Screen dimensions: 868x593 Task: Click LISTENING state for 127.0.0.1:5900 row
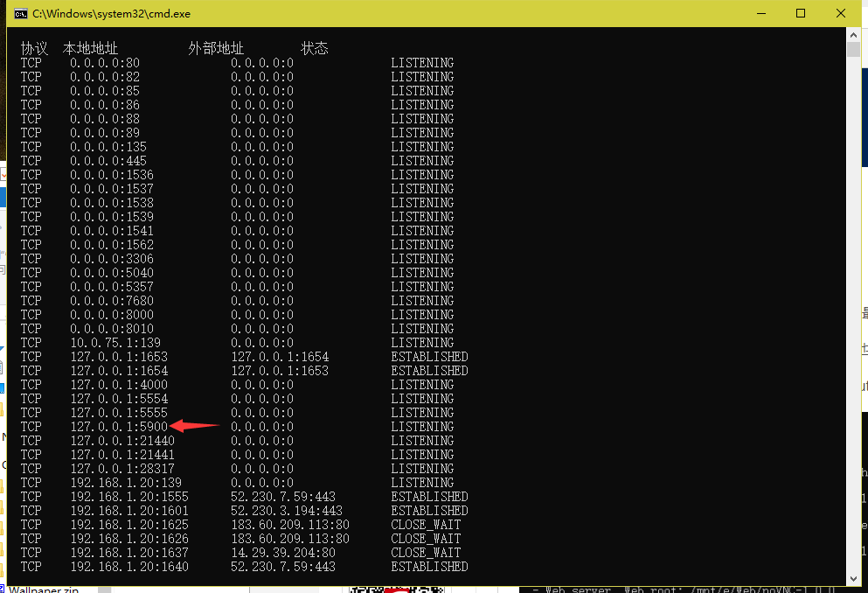pyautogui.click(x=422, y=426)
